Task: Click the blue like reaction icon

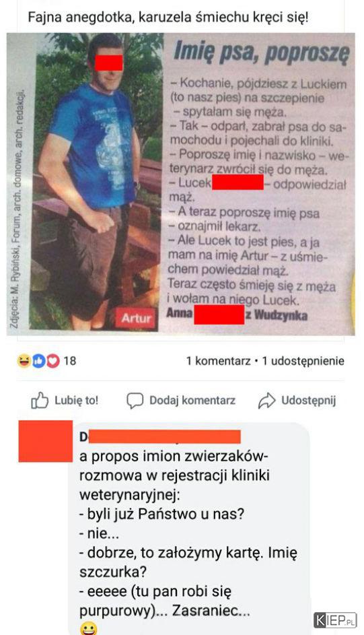Action: tap(39, 360)
